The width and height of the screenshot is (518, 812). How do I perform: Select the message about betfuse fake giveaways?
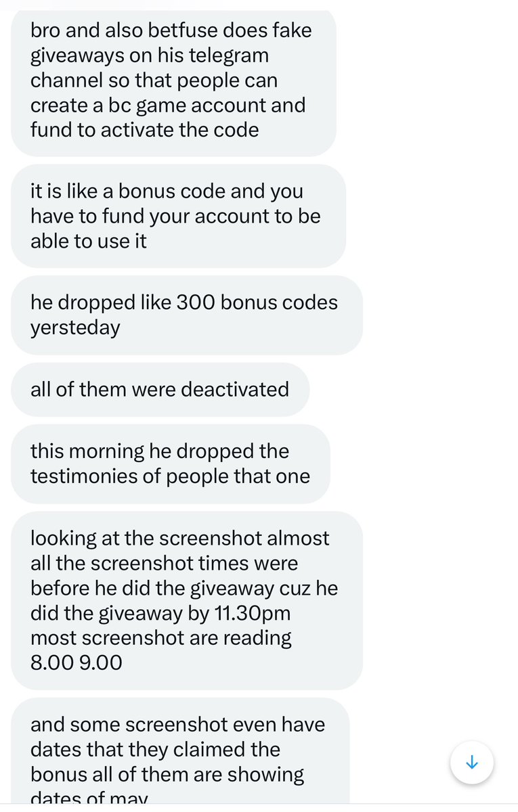pyautogui.click(x=173, y=81)
